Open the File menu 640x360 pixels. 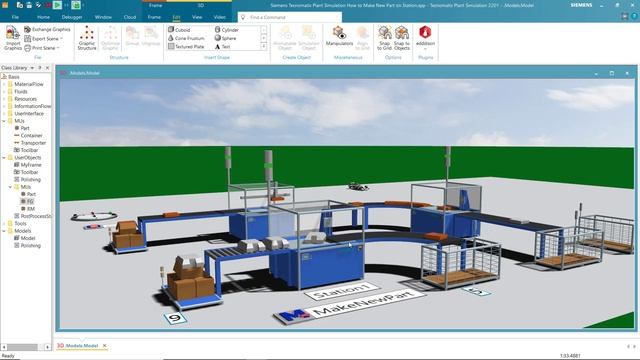(x=16, y=17)
